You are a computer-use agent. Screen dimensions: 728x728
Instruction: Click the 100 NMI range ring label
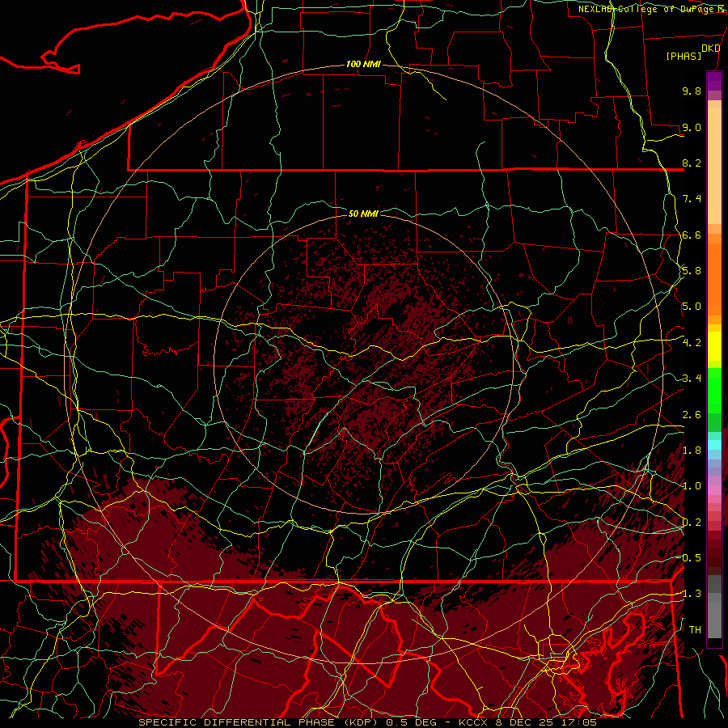(x=363, y=64)
